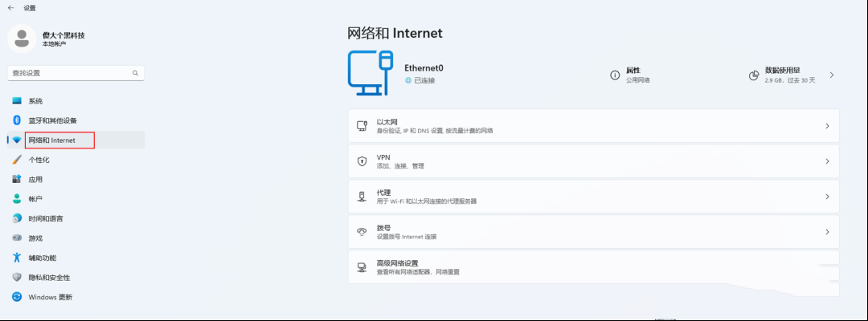The width and height of the screenshot is (868, 321).
Task: Open Windows 更新 in sidebar
Action: click(x=76, y=297)
